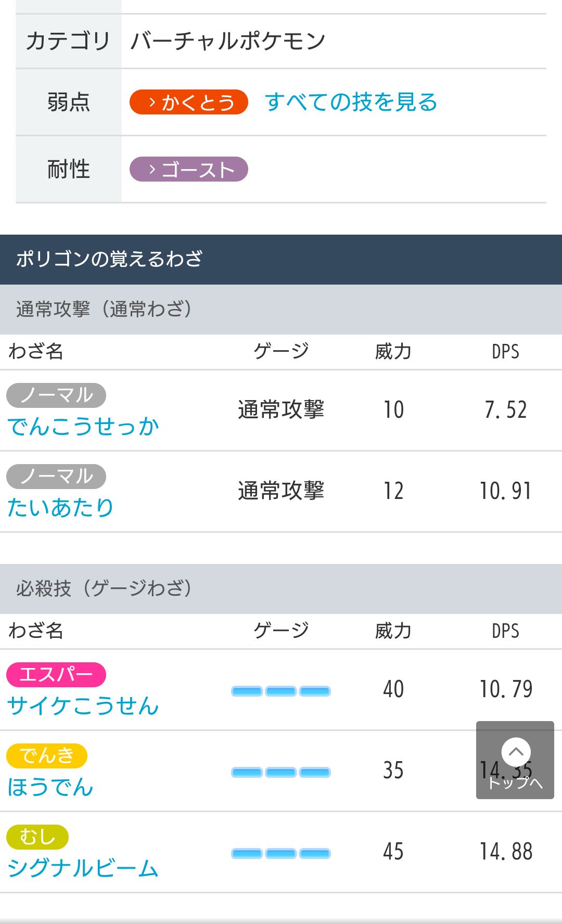Viewport: 562px width, 924px height.
Task: Tap the 通常攻撃（通常わざ） section header
Action: click(281, 309)
